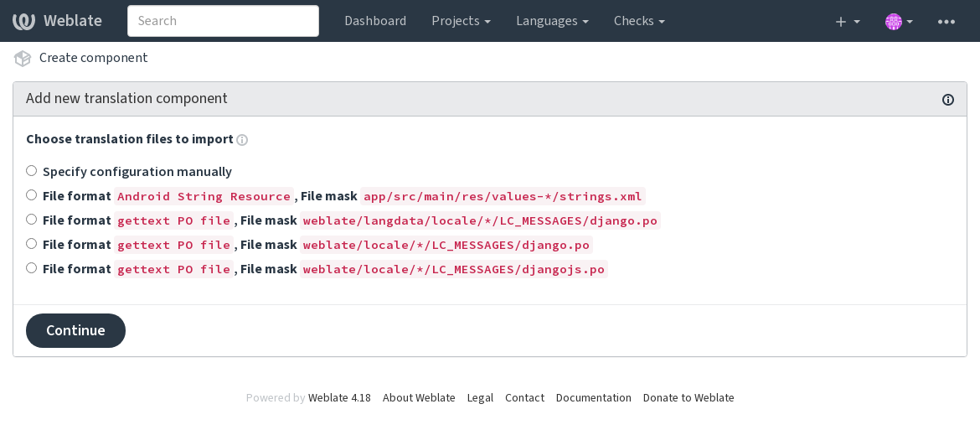Image resolution: width=980 pixels, height=430 pixels.
Task: Click 'Add new translation component' heading
Action: pos(126,99)
